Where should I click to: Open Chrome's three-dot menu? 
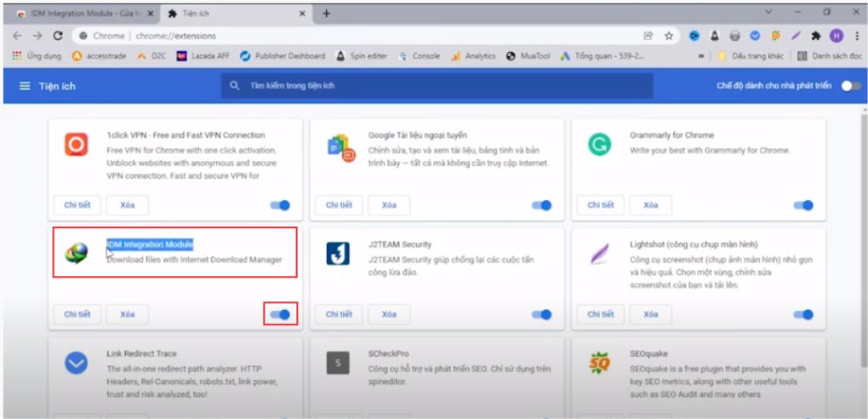pos(855,36)
